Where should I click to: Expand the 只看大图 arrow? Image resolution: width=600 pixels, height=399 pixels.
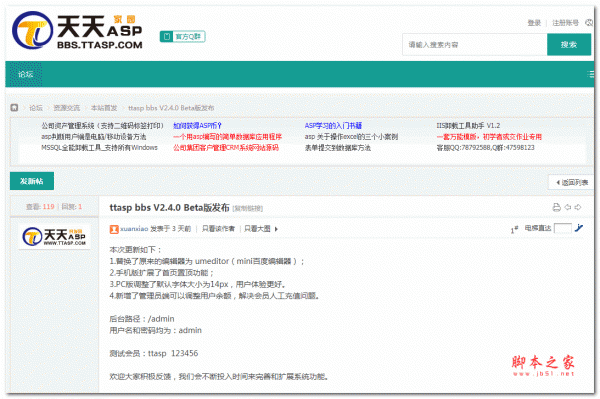276,229
